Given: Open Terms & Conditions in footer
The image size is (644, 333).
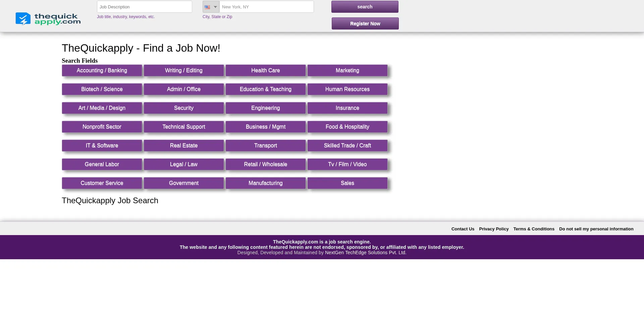Looking at the screenshot, I should pos(534,229).
